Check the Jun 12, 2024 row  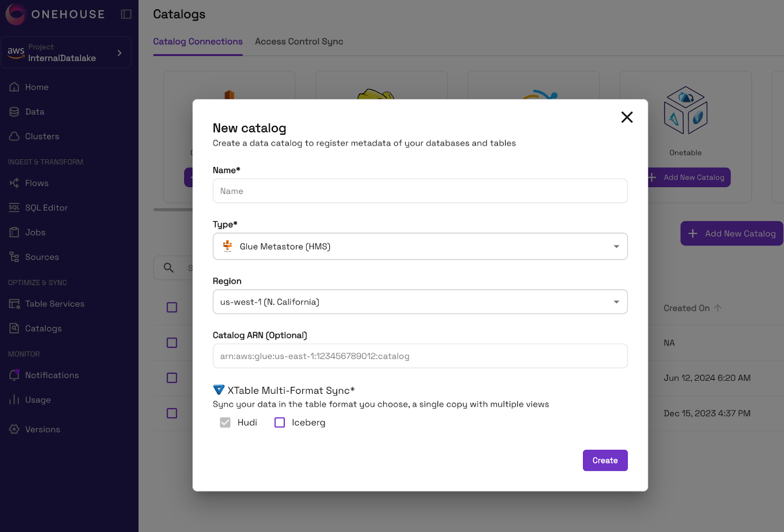172,378
